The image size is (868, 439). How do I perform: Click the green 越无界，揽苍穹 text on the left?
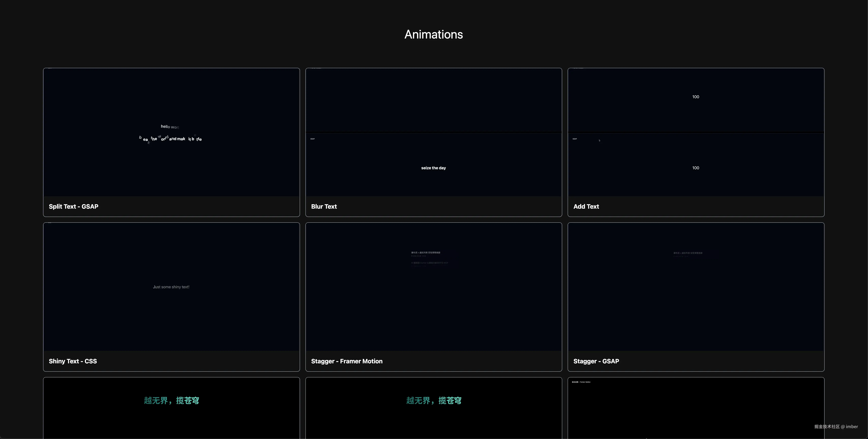click(171, 400)
